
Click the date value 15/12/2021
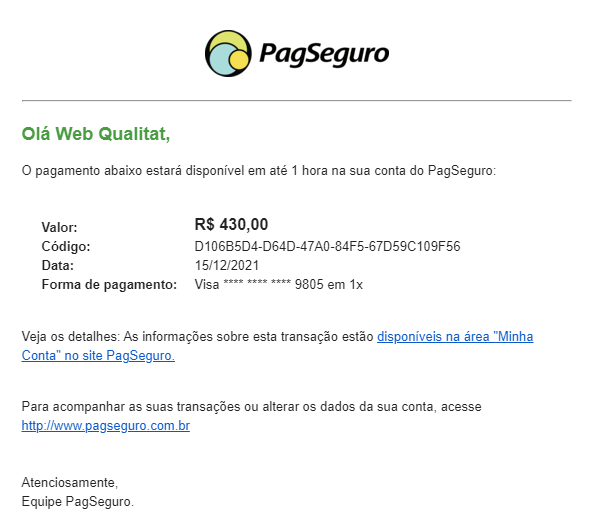pyautogui.click(x=227, y=265)
